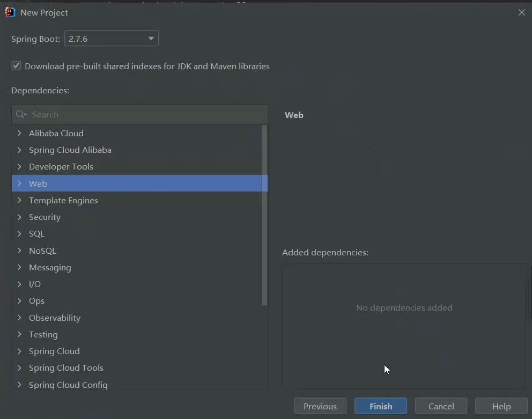
Task: Select the Ops label
Action: pos(36,301)
